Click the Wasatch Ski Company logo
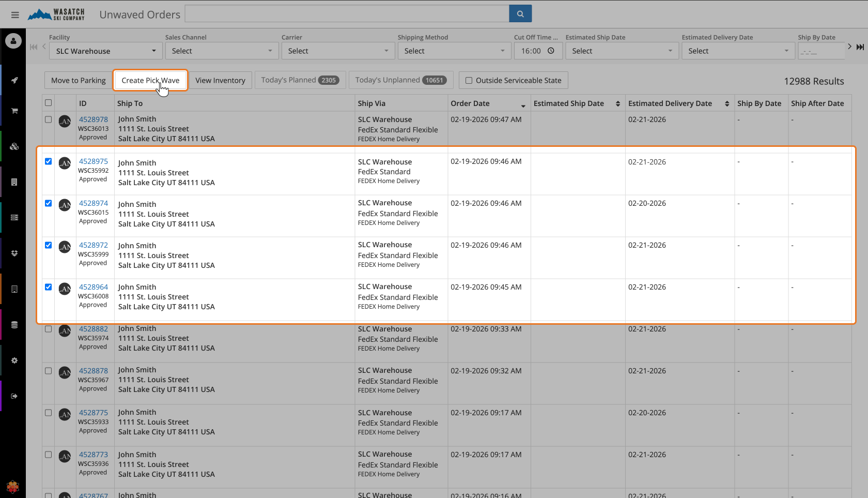 (56, 14)
